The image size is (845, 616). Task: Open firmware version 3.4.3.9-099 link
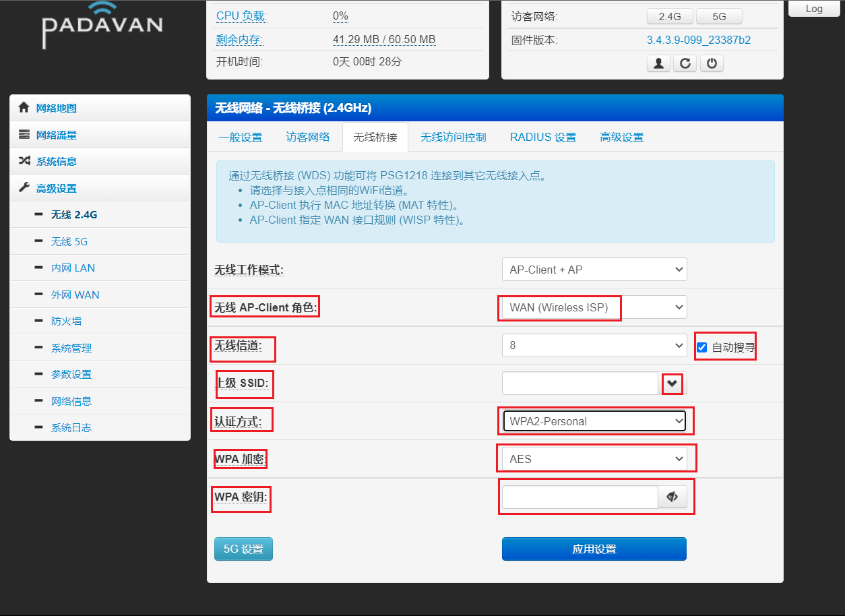[698, 40]
